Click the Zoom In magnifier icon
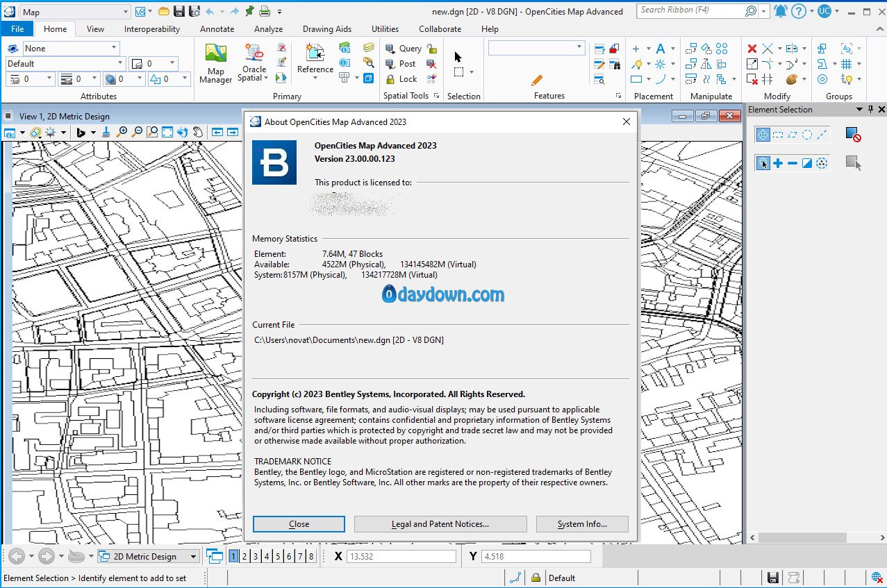 coord(123,132)
